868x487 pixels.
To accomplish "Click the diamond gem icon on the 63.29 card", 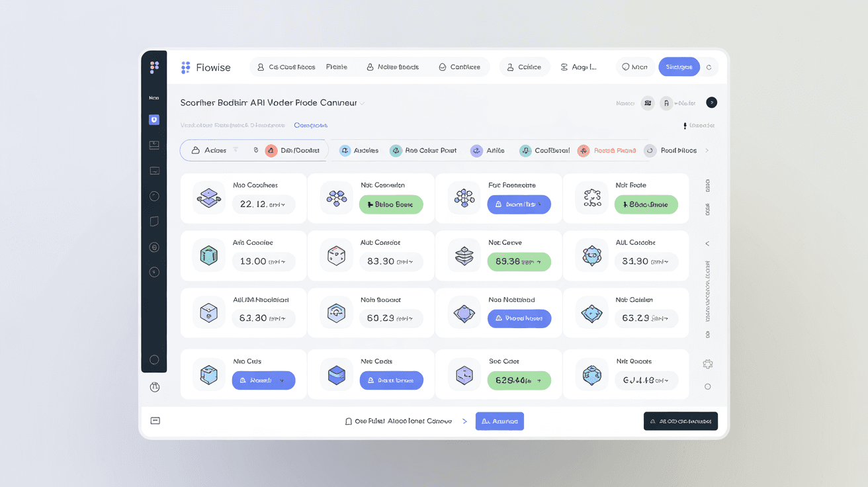I will (x=591, y=312).
